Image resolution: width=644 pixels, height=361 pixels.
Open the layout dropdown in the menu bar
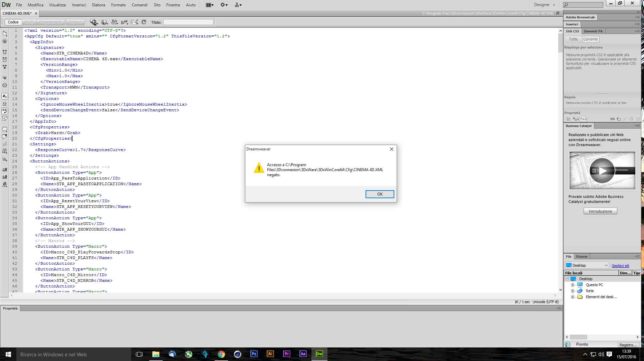click(209, 5)
